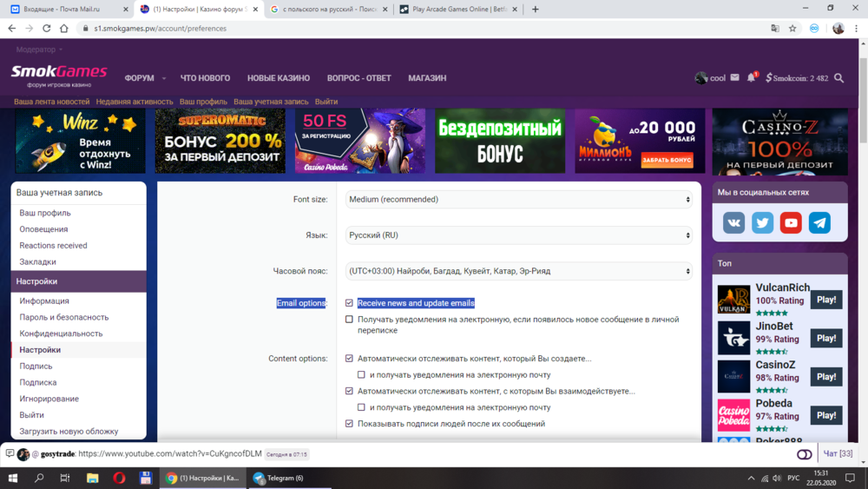Open the notifications bell icon

click(x=751, y=77)
